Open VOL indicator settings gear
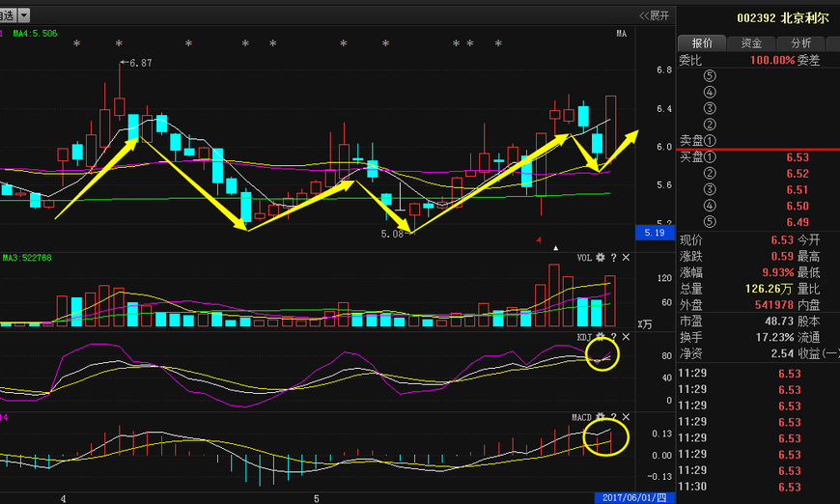This screenshot has height=504, width=840. click(x=600, y=258)
